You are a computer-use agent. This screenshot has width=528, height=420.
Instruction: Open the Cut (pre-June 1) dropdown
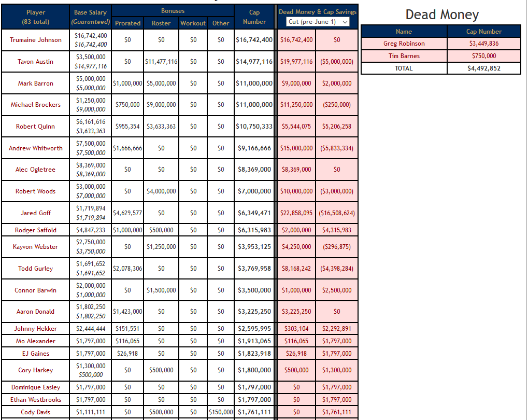(318, 22)
